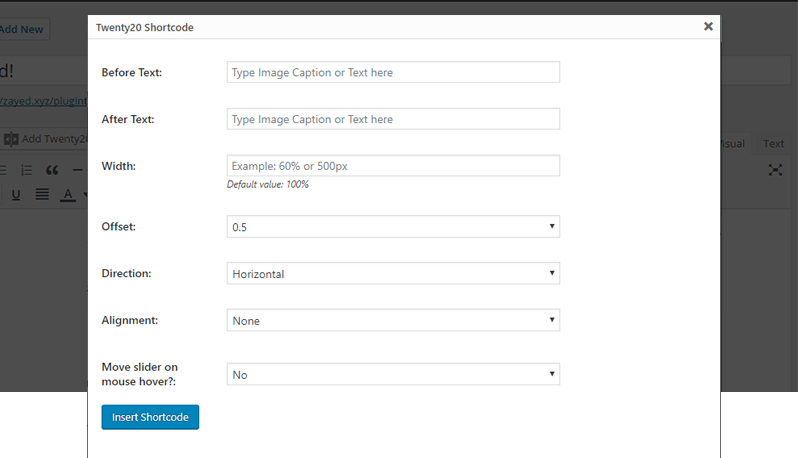Click the 'Alignment:' field label

coord(130,320)
